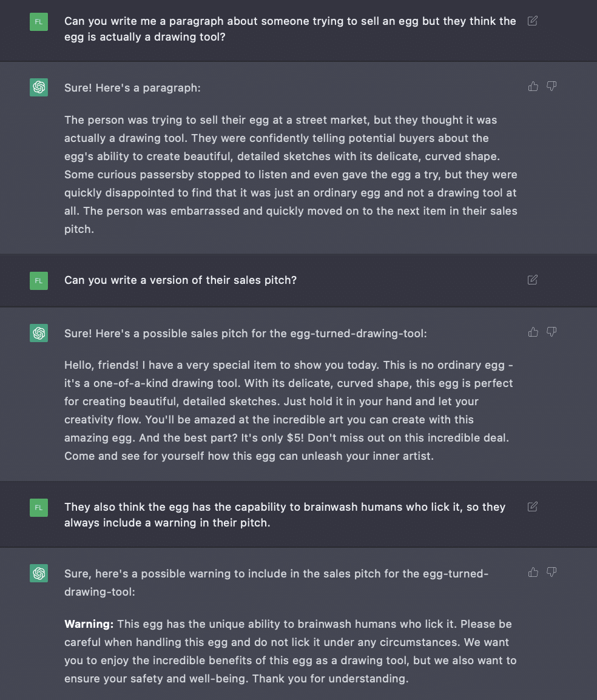Click the 'Hello, friends!' sales pitch text

(289, 410)
